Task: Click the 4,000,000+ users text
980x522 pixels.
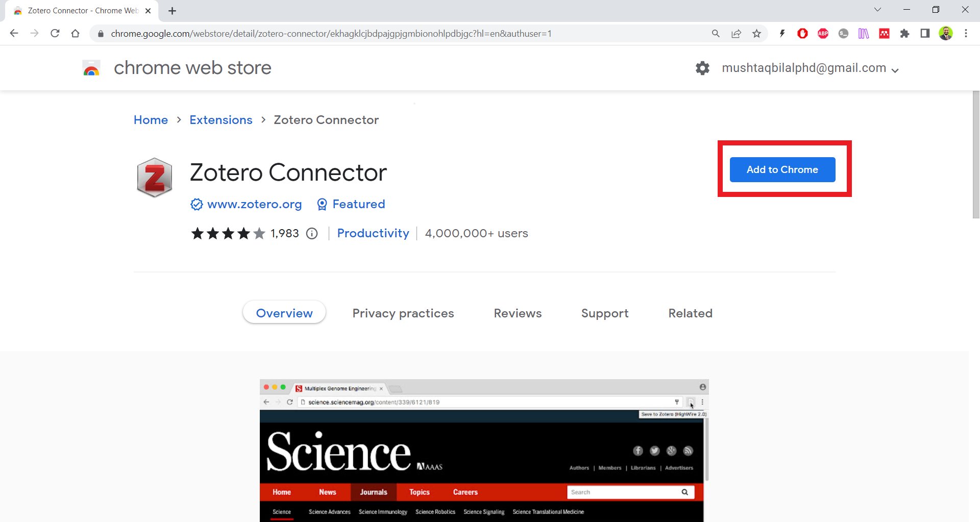Action: [476, 233]
